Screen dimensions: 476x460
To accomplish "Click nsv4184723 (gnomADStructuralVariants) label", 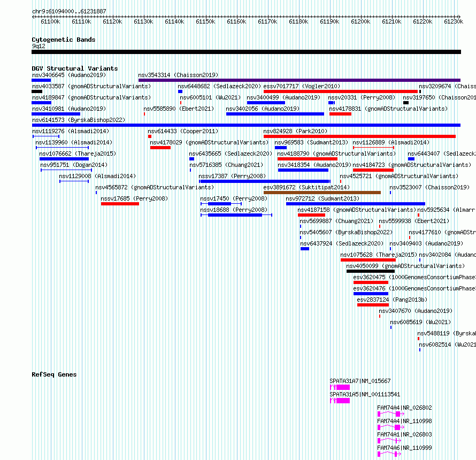I will coord(412,165).
